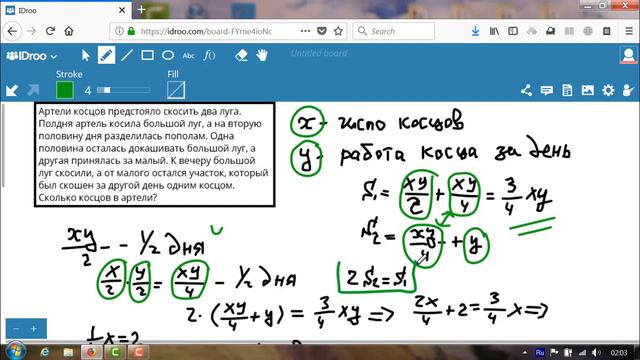This screenshot has height=360, width=640.
Task: Open the Fill color swatch
Action: pos(176,90)
